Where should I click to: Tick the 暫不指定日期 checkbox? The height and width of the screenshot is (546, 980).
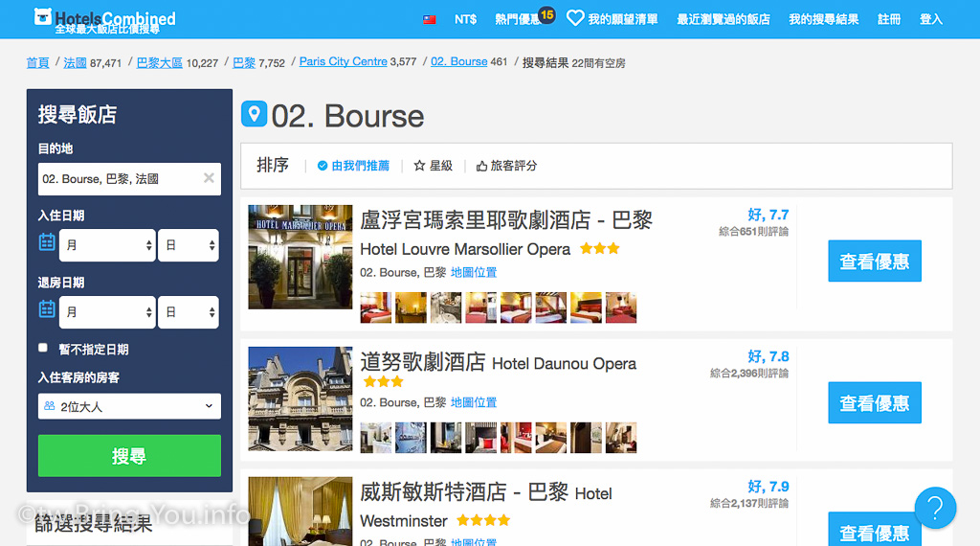42,348
